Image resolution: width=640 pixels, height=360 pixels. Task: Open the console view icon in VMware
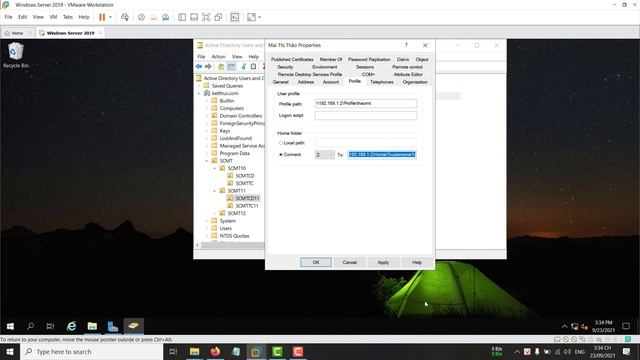pyautogui.click(x=235, y=17)
